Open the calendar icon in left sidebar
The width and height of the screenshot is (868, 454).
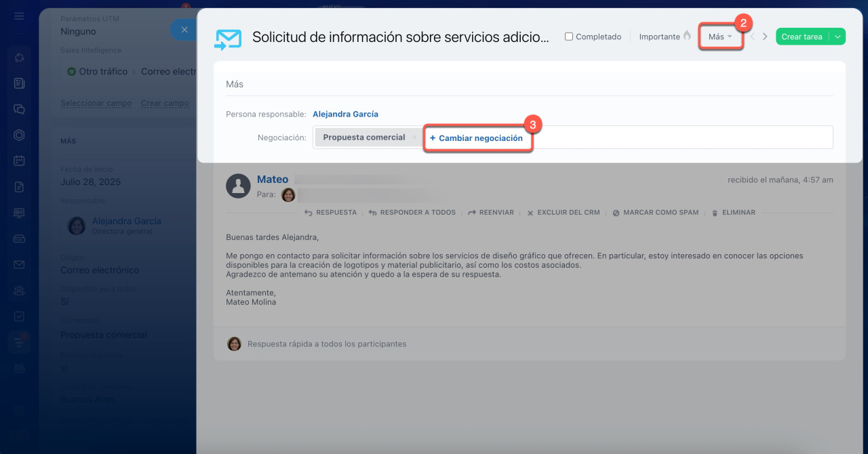click(19, 161)
